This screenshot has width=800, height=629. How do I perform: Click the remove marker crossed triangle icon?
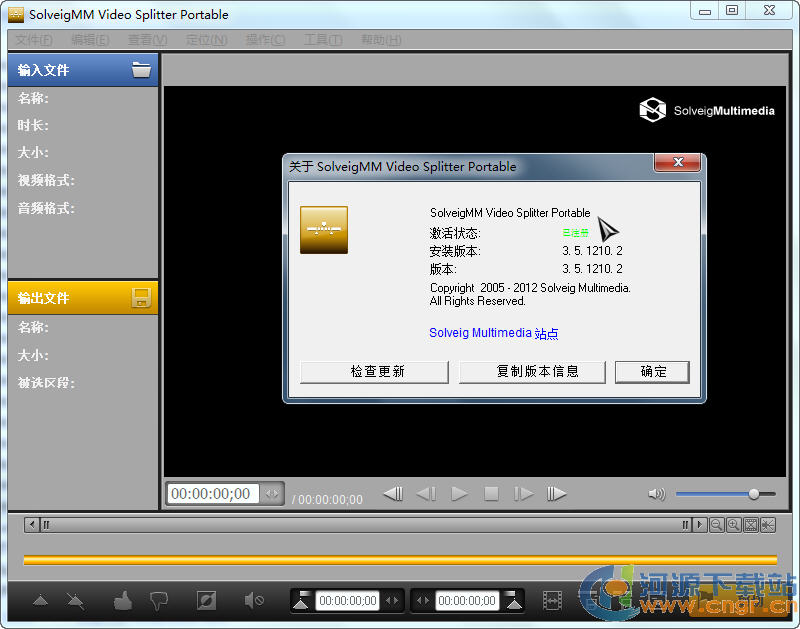click(x=75, y=601)
